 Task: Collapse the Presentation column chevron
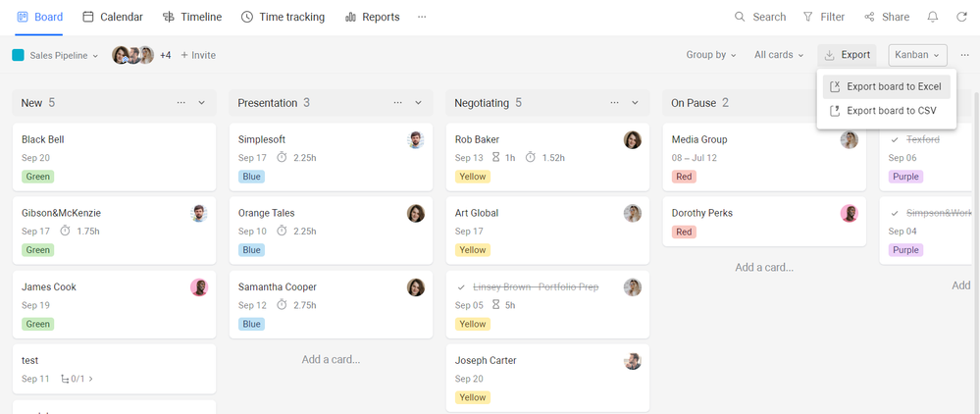point(418,103)
